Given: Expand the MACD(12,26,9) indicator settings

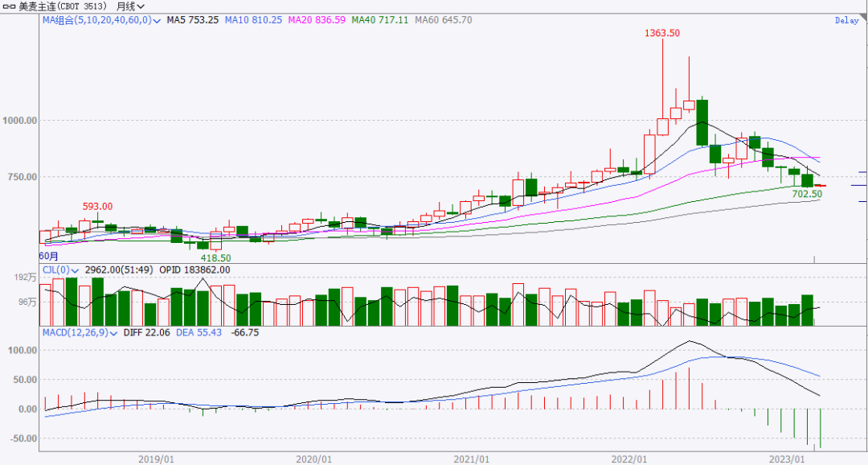Looking at the screenshot, I should 115,331.
